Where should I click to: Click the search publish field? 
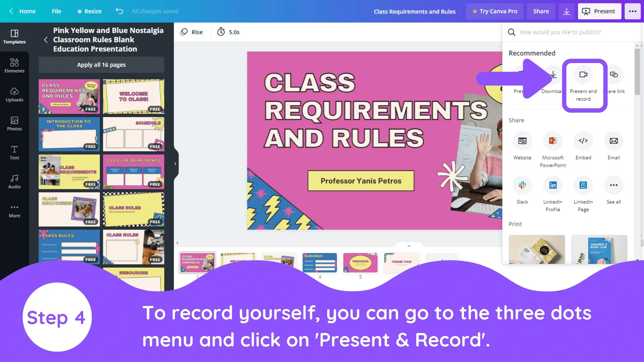tap(570, 32)
